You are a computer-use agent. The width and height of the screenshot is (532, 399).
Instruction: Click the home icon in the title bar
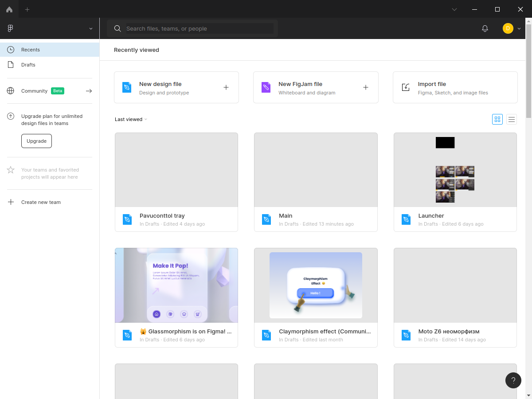coord(9,9)
